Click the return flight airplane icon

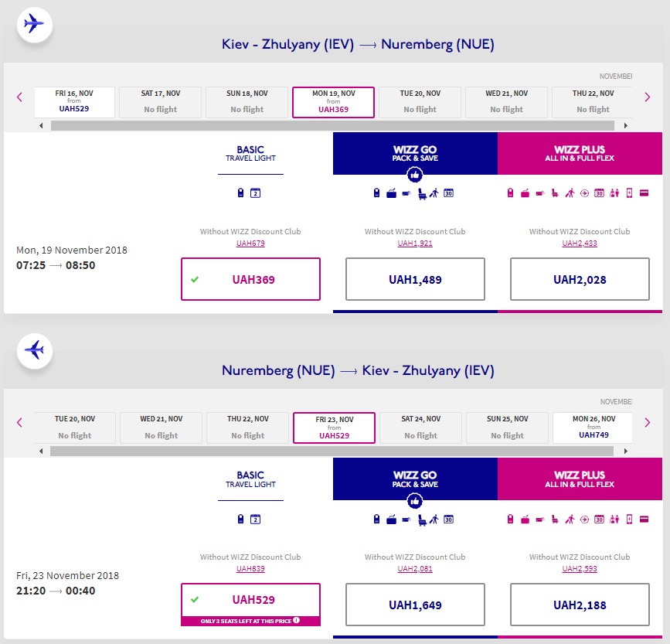tap(33, 349)
